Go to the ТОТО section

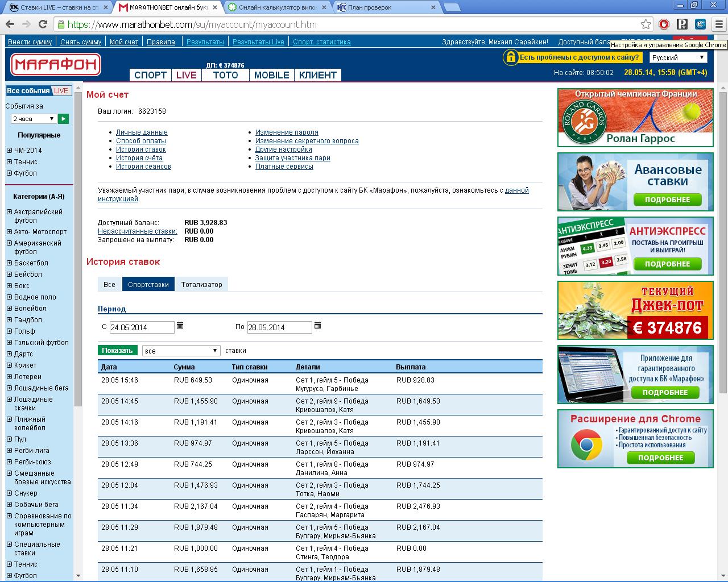pyautogui.click(x=226, y=75)
